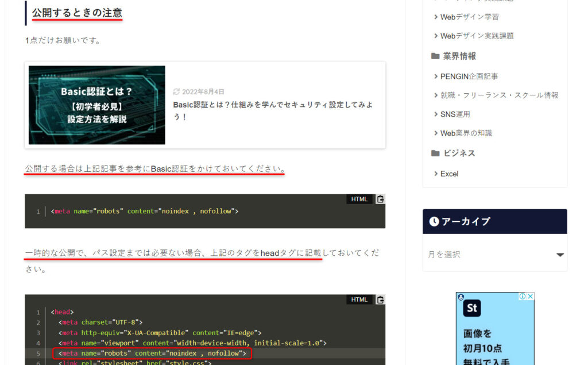Click line 5 robots meta tag code
Screen dimensions: 588x365
pos(152,354)
